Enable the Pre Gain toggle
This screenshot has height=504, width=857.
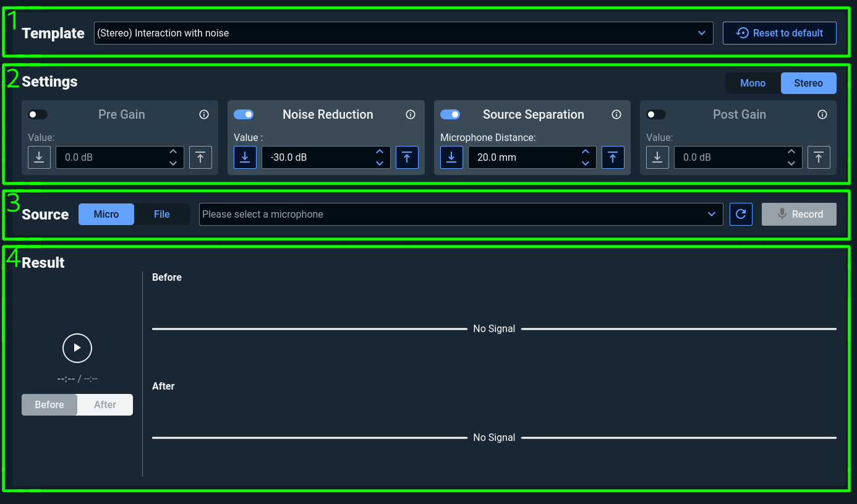click(38, 114)
